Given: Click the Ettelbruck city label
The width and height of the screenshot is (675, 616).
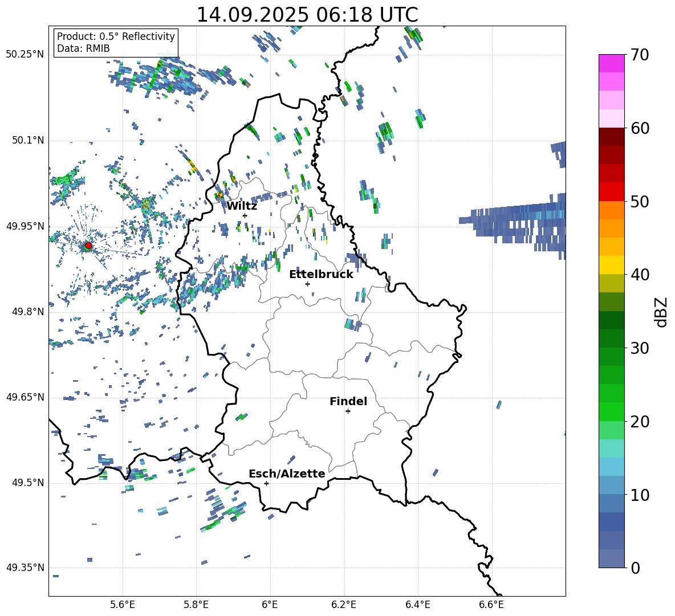Looking at the screenshot, I should pos(321,274).
